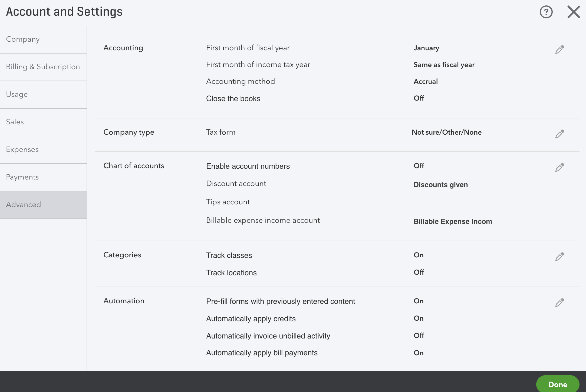This screenshot has width=586, height=392.
Task: Go to the Usage tab
Action: pyautogui.click(x=17, y=95)
